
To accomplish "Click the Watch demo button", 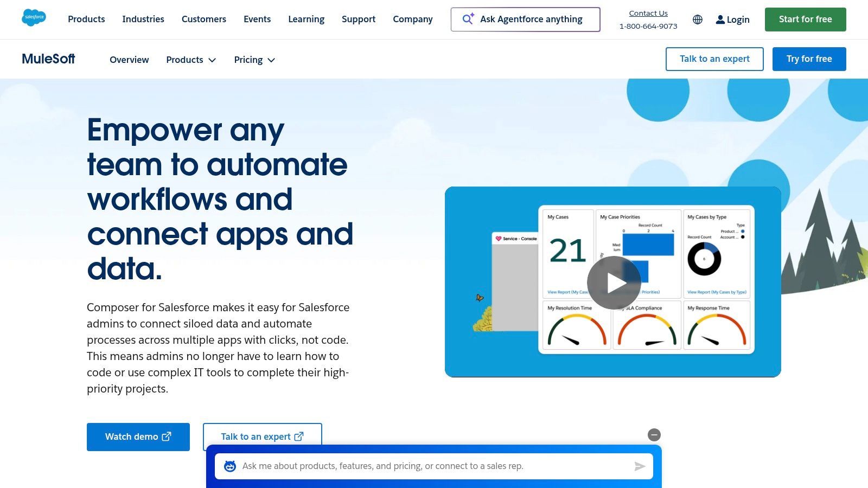I will 138,437.
